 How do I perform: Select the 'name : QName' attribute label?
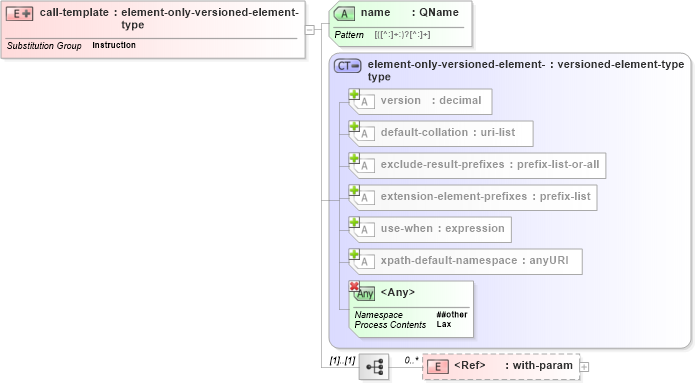[410, 12]
